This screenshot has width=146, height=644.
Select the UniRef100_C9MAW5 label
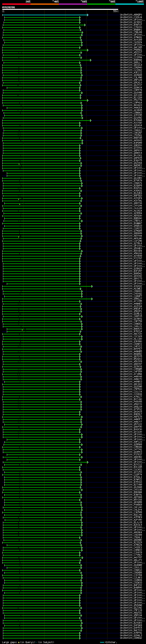pyautogui.click(x=131, y=369)
